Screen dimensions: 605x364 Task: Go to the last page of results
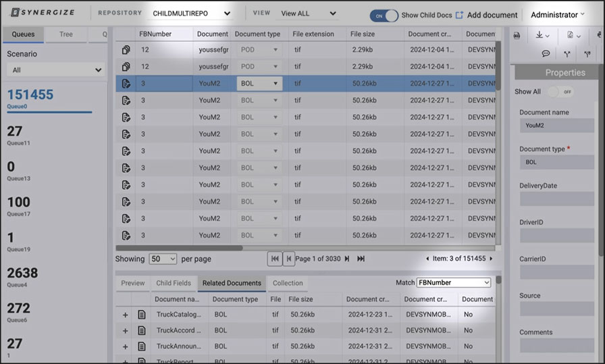tap(361, 259)
